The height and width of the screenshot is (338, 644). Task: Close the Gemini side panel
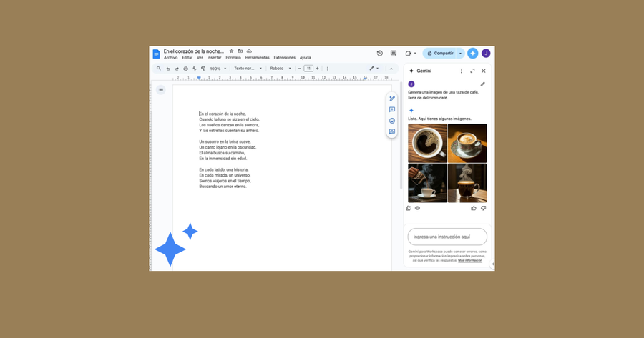tap(484, 71)
